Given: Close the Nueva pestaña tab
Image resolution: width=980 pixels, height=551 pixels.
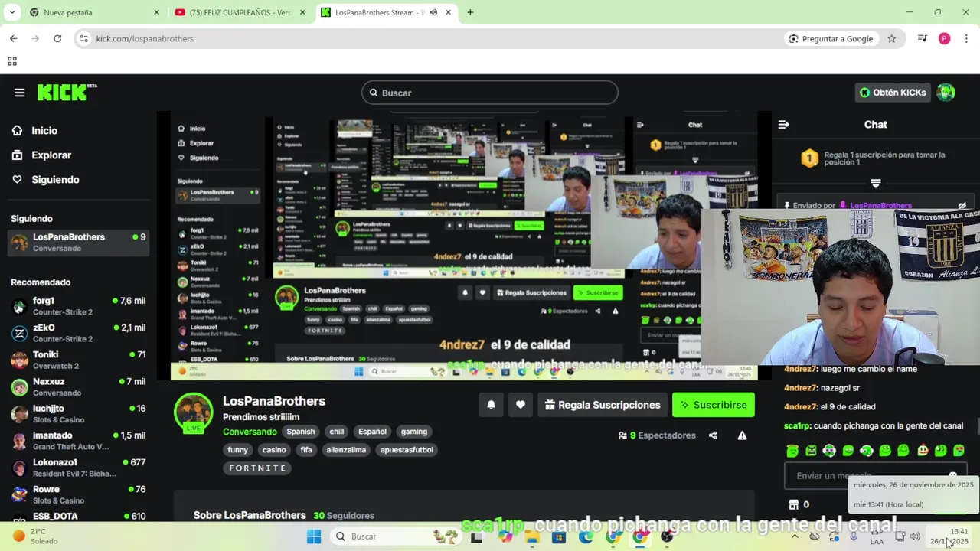Looking at the screenshot, I should coord(157,12).
